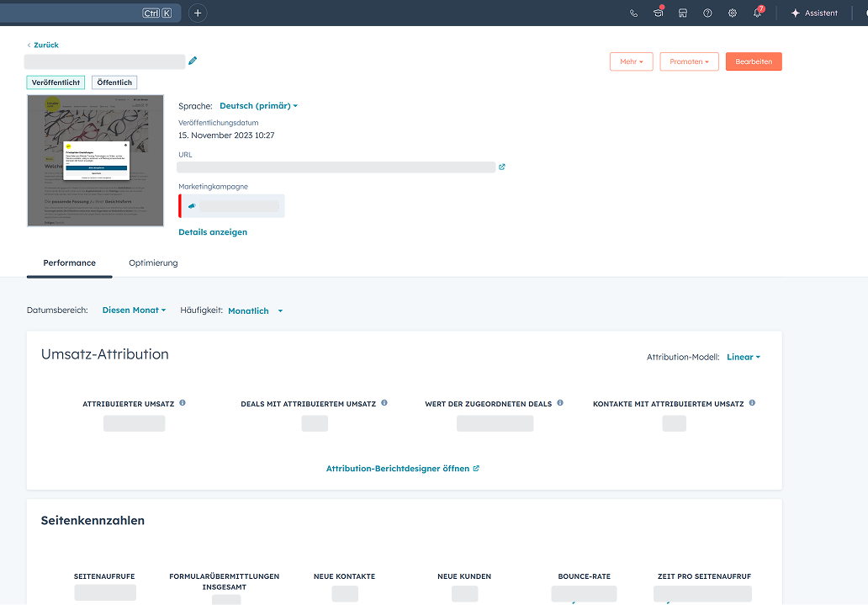Click the external link icon beside URL

click(502, 167)
